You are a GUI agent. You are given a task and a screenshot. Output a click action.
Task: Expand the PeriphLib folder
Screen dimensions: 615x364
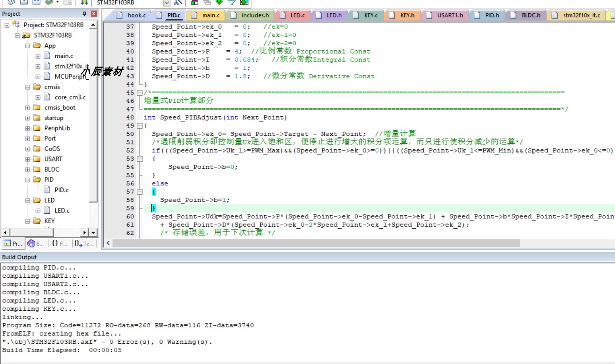coord(28,128)
